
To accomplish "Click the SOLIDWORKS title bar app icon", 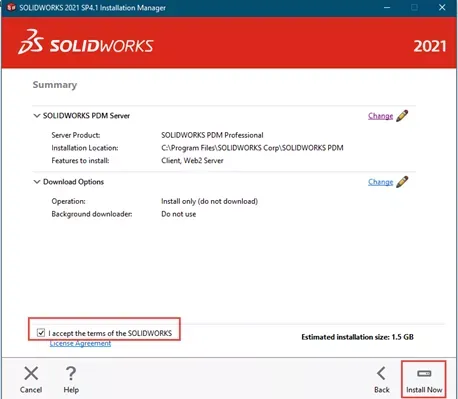I will (x=11, y=7).
